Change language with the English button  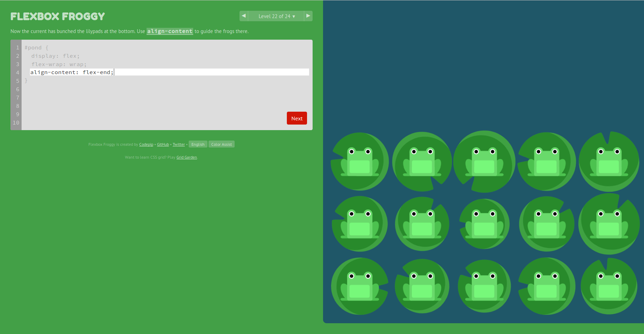[x=198, y=144]
